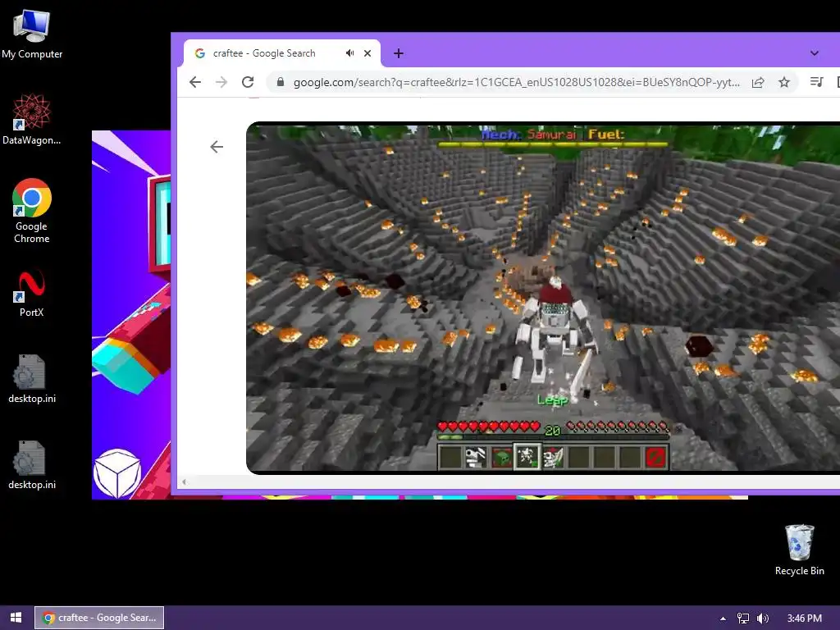Image resolution: width=840 pixels, height=630 pixels.
Task: Open network status in system tray
Action: coord(743,619)
